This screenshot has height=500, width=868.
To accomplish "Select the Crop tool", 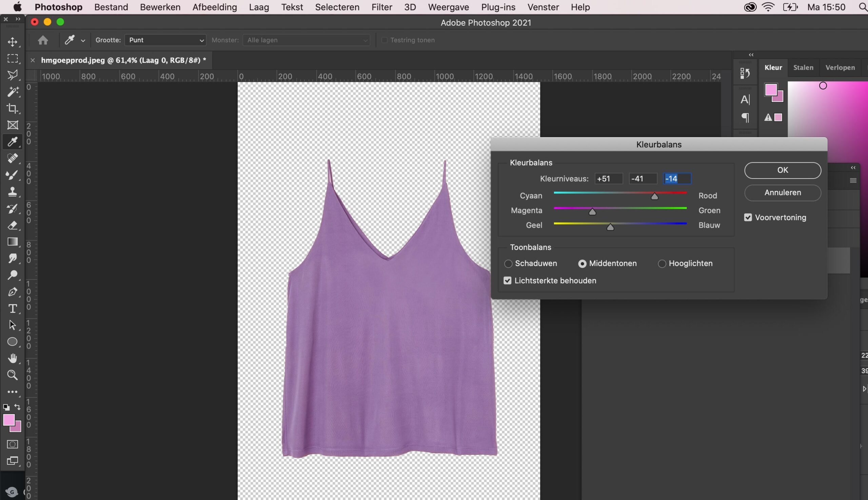I will click(x=13, y=108).
